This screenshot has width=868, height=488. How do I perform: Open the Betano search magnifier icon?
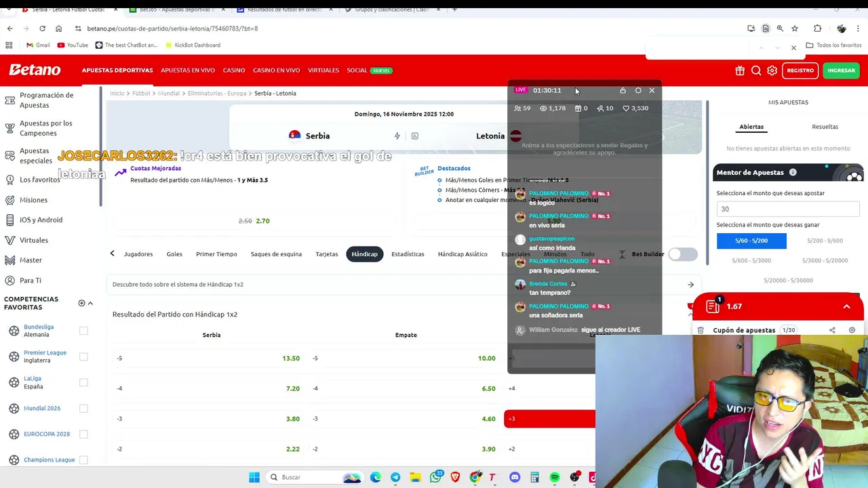[756, 70]
